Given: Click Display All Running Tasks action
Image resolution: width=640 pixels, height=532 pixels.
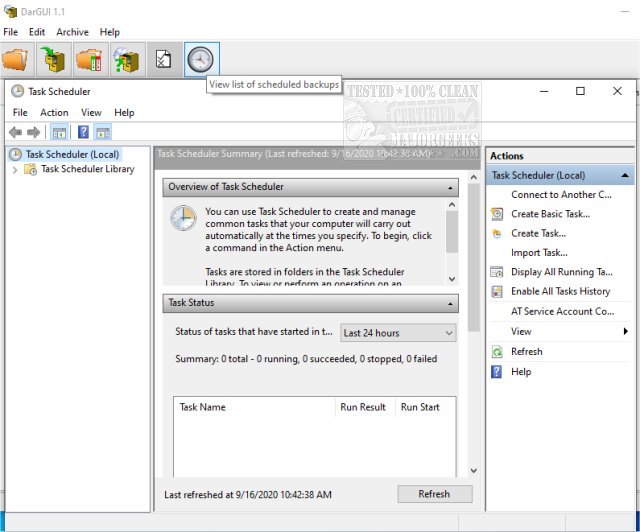Looking at the screenshot, I should (562, 272).
